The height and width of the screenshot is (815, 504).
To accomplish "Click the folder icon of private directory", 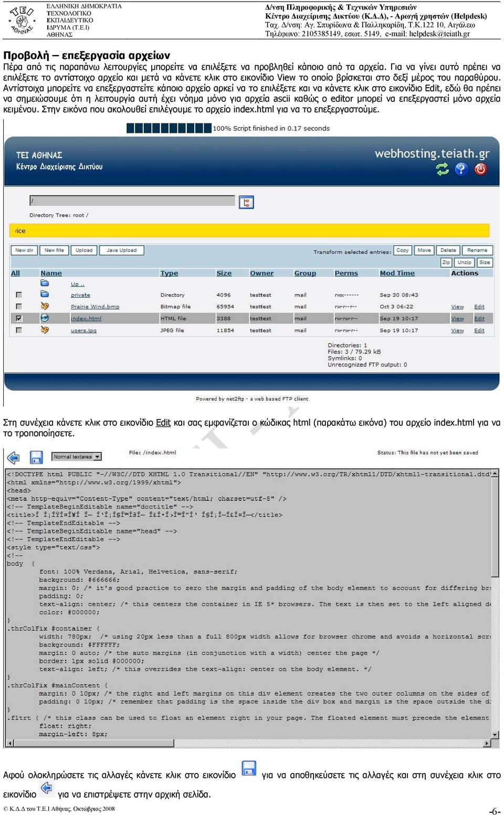I will tap(45, 294).
